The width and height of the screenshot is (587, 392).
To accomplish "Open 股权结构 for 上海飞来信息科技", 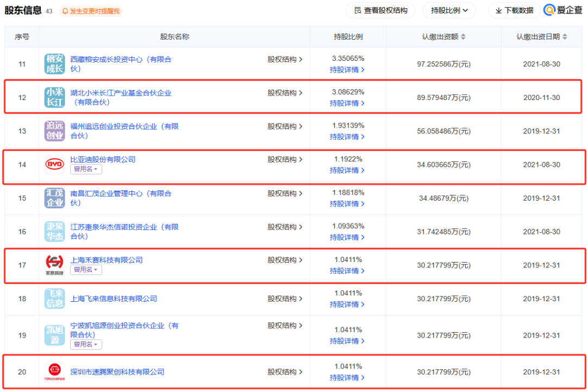I will pyautogui.click(x=285, y=299).
